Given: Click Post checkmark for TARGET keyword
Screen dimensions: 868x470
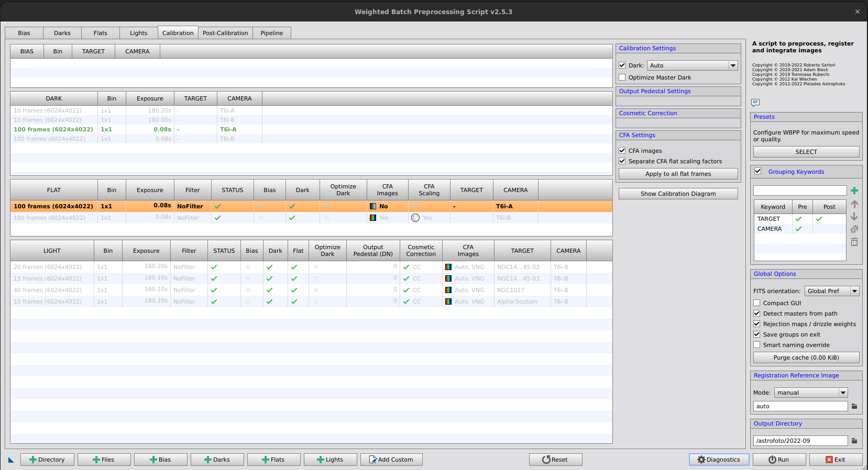Looking at the screenshot, I should [x=819, y=219].
